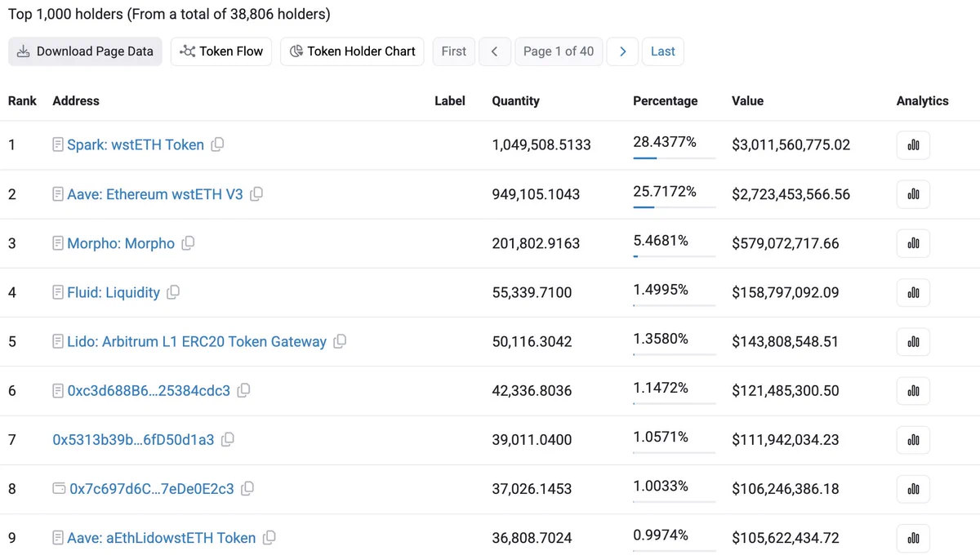Viewport: 980px width, 560px height.
Task: Open analytics for Aave: aEthLidowstETH Token
Action: (x=913, y=537)
